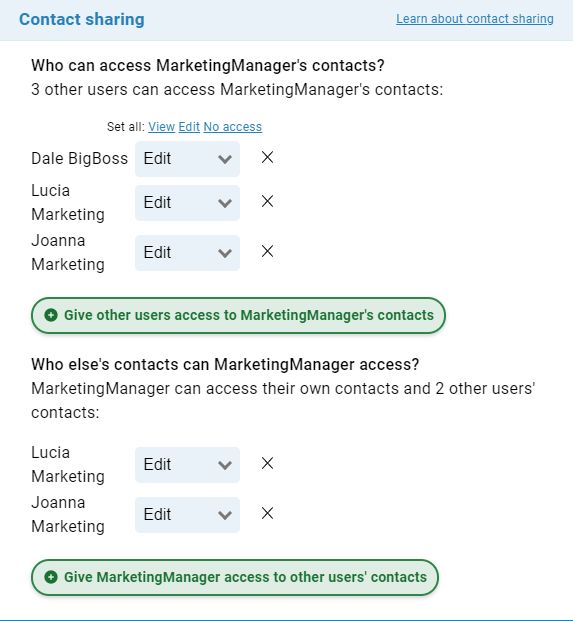Open Dale BigBoss permission dropdown

pyautogui.click(x=187, y=159)
